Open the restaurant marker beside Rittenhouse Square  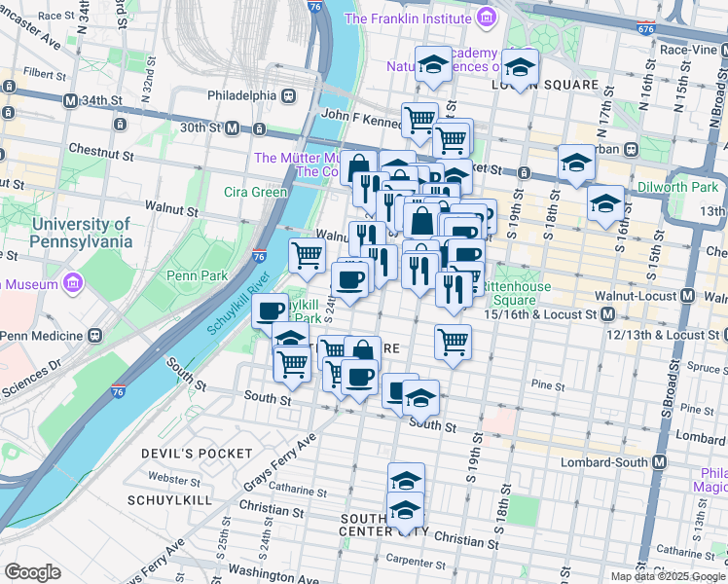click(x=455, y=292)
